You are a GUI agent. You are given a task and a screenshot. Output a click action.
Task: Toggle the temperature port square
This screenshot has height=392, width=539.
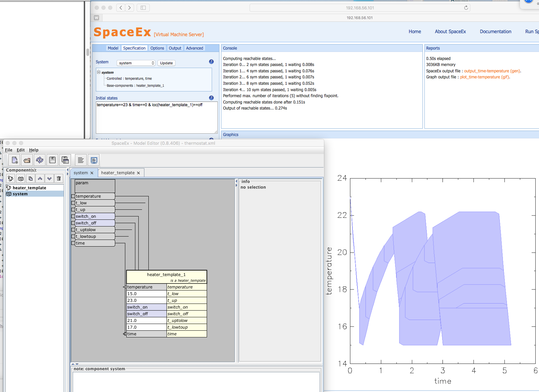[73, 196]
